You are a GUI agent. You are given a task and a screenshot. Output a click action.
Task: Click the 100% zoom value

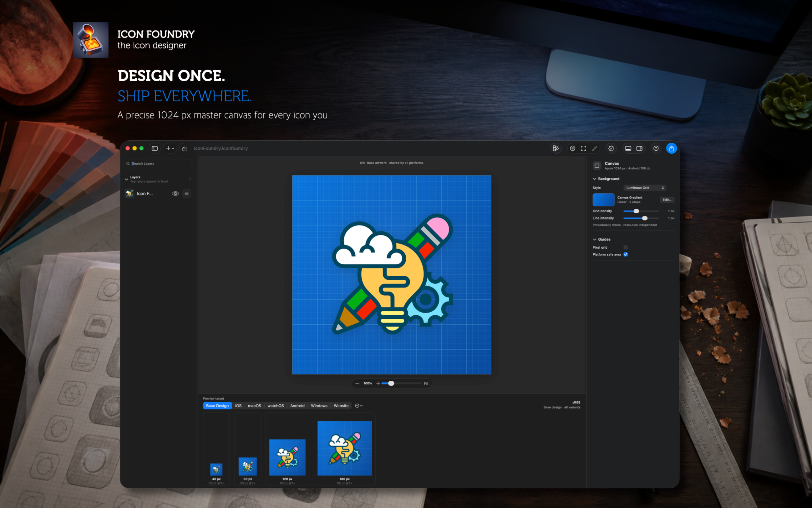pyautogui.click(x=368, y=383)
